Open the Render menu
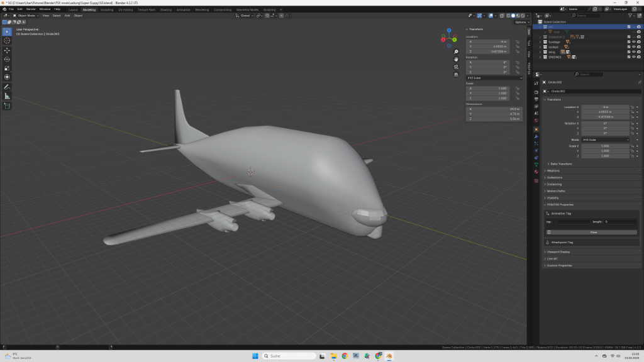This screenshot has width=644, height=362. tap(31, 9)
